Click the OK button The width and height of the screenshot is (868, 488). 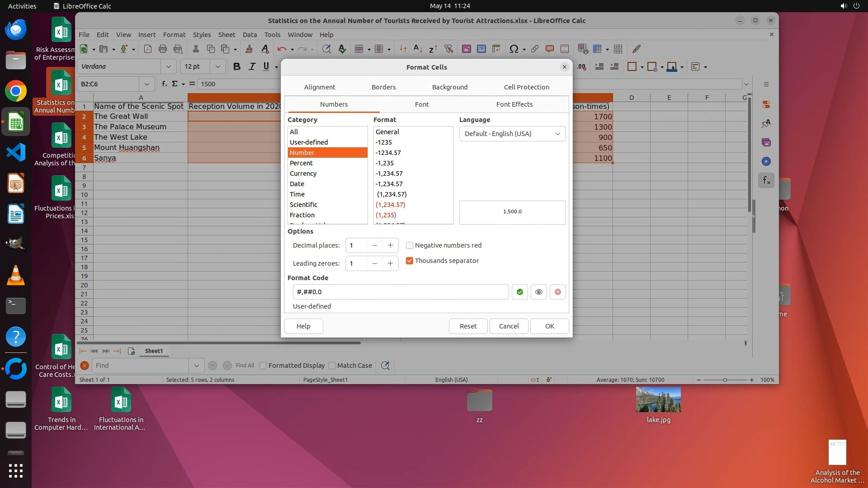[549, 326]
